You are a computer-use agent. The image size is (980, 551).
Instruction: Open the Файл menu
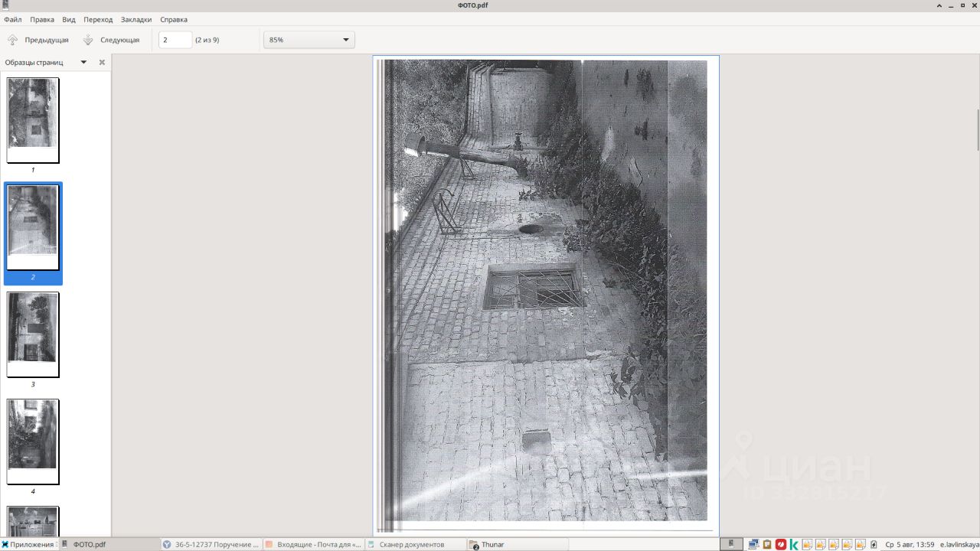12,19
